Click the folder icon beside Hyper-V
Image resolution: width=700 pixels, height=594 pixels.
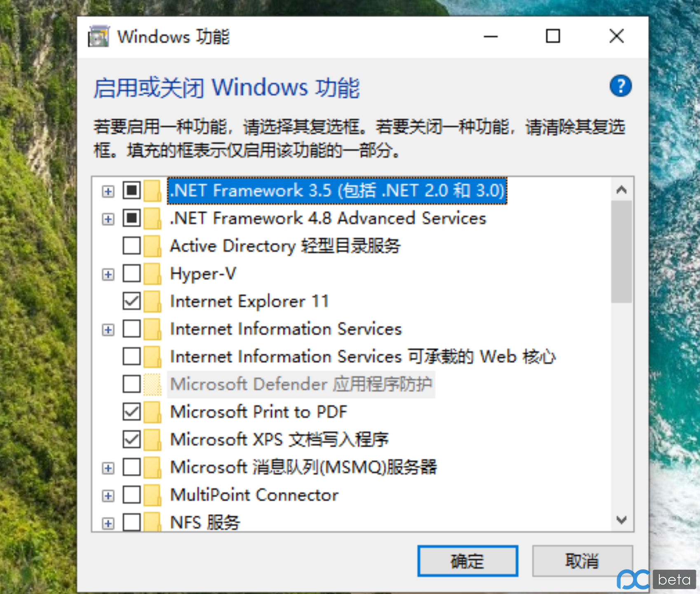pos(153,274)
